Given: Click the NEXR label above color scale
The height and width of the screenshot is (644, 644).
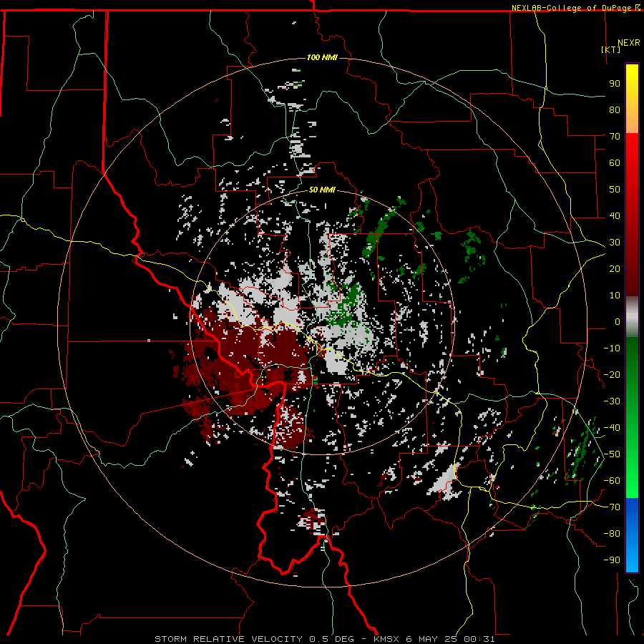Looking at the screenshot, I should point(629,43).
